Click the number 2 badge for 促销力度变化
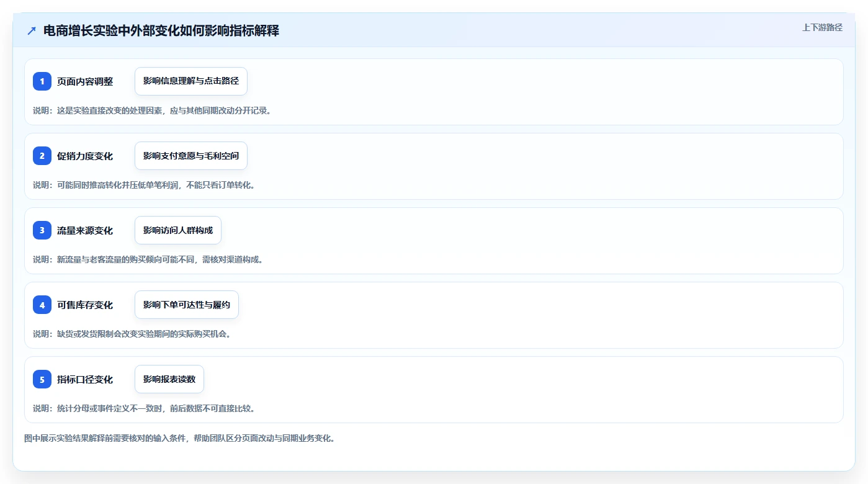This screenshot has height=484, width=868. (42, 156)
